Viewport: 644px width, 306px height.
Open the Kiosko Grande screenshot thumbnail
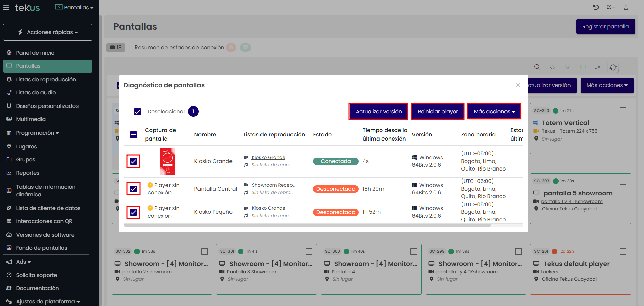(x=167, y=161)
